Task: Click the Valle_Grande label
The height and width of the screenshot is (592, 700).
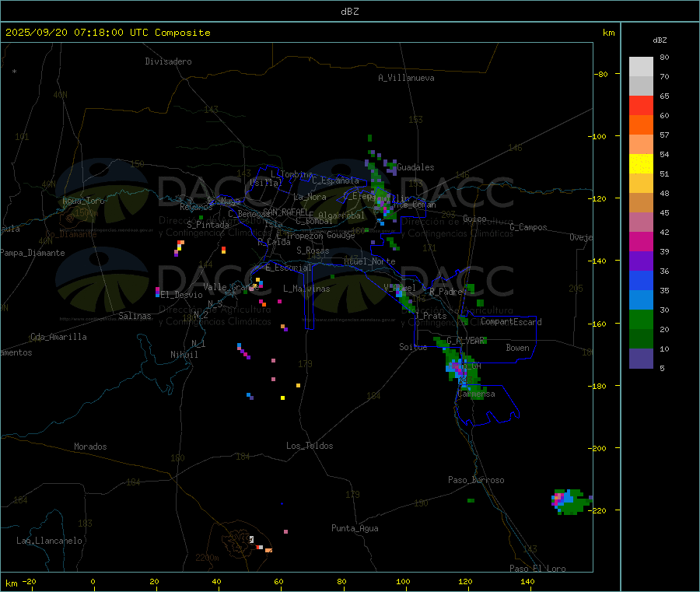Action: pyautogui.click(x=231, y=287)
